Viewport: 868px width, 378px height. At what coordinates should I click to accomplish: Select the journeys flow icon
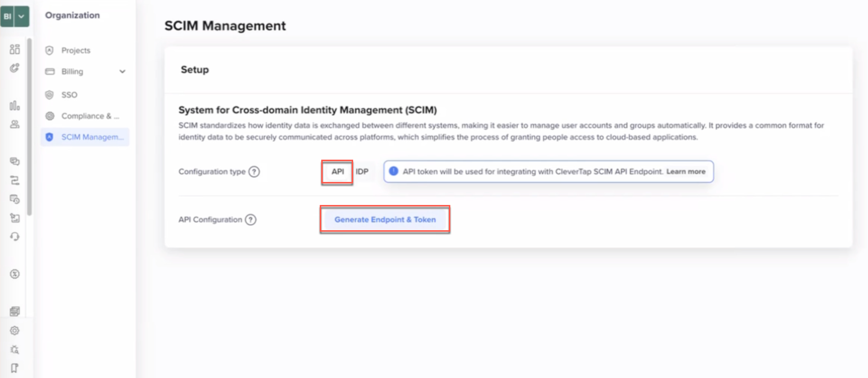[15, 180]
